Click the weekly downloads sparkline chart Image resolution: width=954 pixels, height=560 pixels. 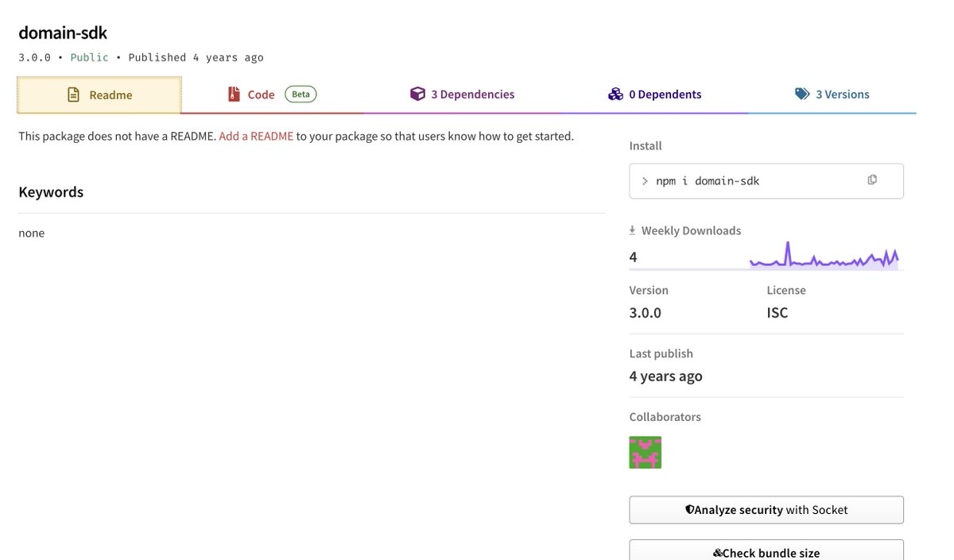[x=824, y=256]
